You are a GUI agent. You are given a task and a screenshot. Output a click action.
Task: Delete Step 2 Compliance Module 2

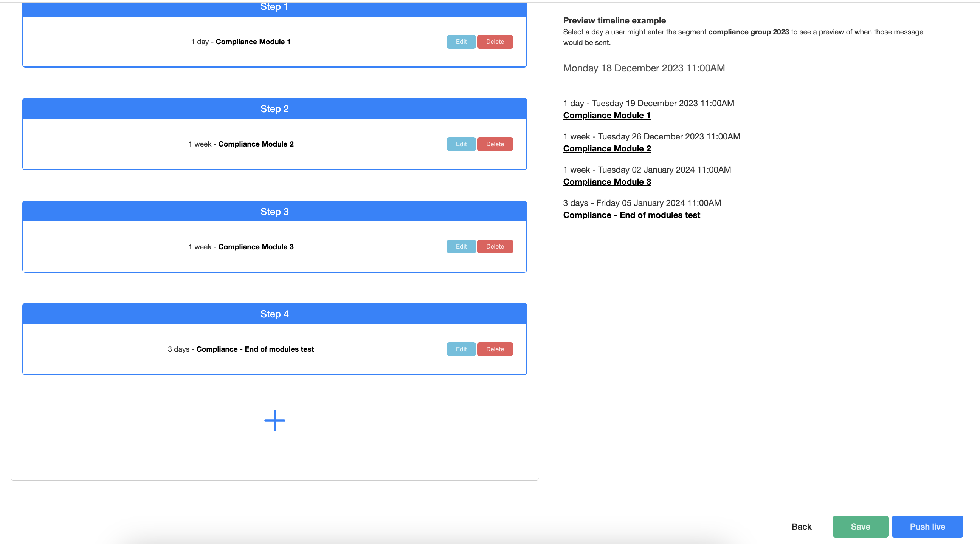point(495,144)
